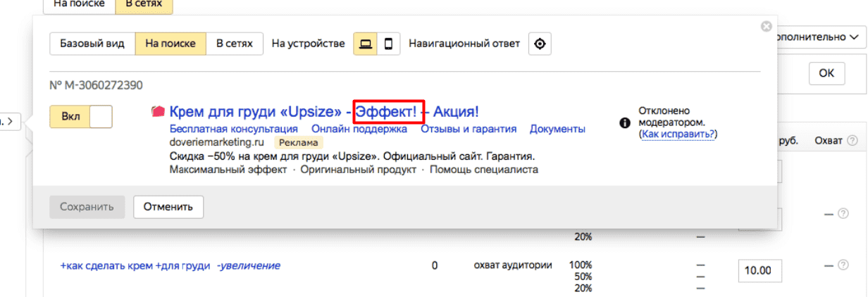
Task: Click the info icon near moderator rejection
Action: pyautogui.click(x=624, y=123)
